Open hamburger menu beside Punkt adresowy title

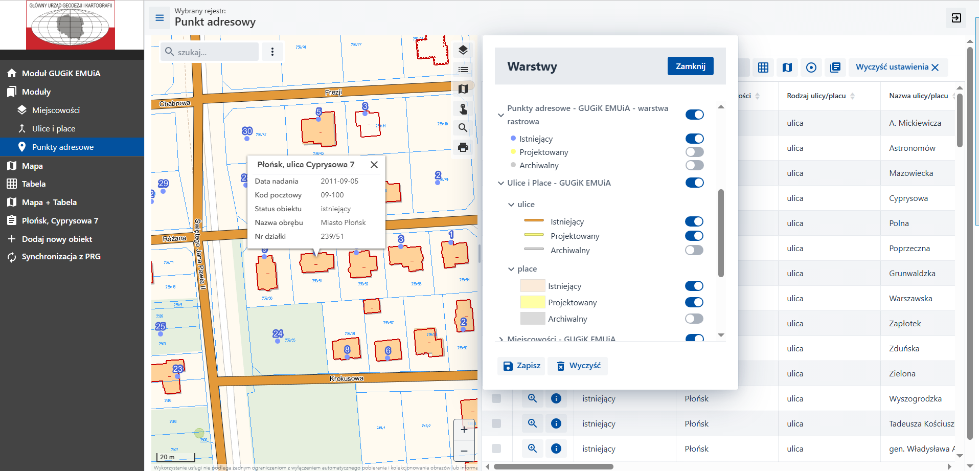click(159, 18)
